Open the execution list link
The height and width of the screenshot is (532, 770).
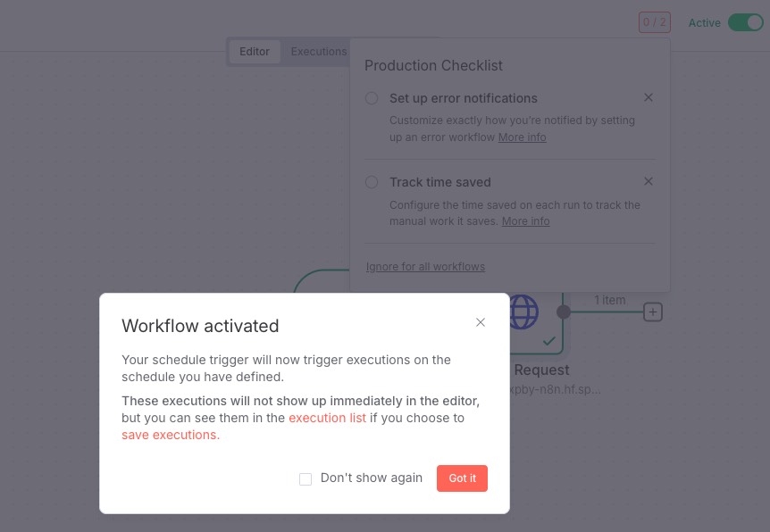tap(327, 418)
